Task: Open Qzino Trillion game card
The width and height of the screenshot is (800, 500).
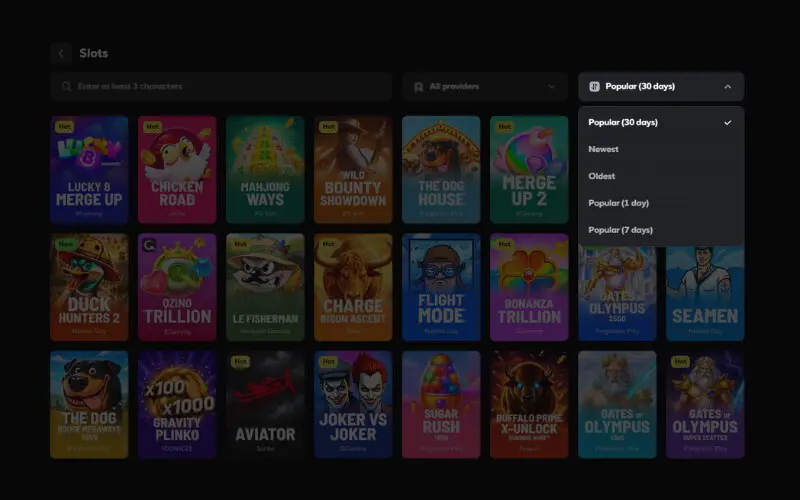Action: click(177, 287)
